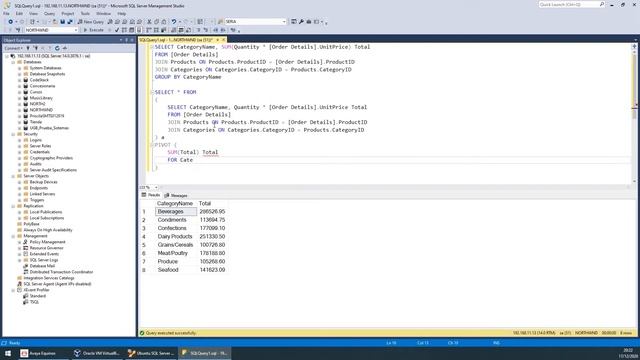Image resolution: width=640 pixels, height=360 pixels.
Task: Collapse the XEvent Profiler node
Action: tap(13, 290)
